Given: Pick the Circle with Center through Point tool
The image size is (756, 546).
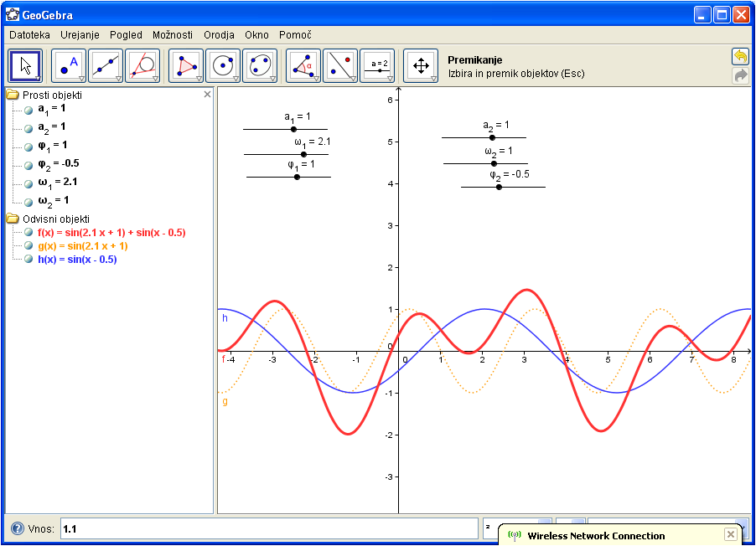Looking at the screenshot, I should 224,67.
